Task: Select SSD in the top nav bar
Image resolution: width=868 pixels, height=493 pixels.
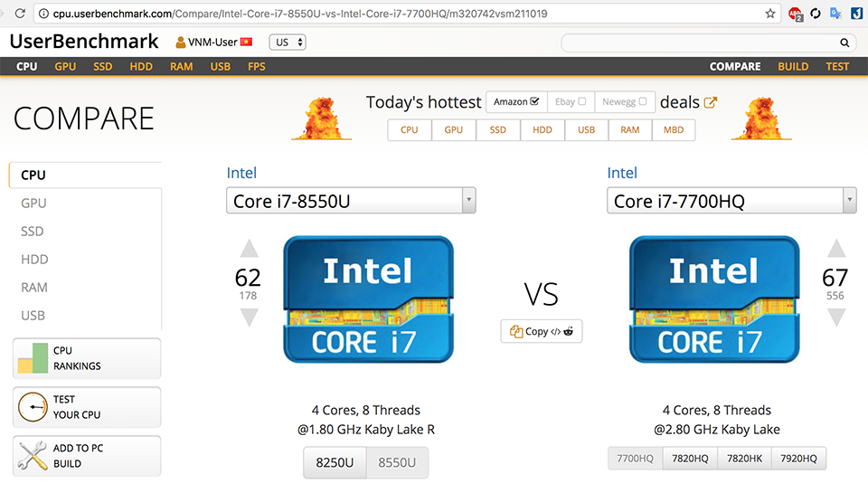Action: 103,66
